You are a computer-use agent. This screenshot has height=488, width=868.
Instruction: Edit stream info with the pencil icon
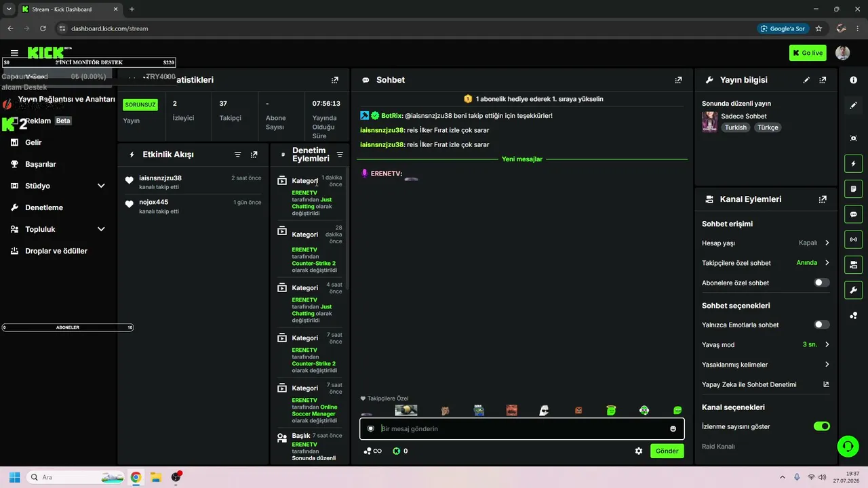click(x=806, y=80)
